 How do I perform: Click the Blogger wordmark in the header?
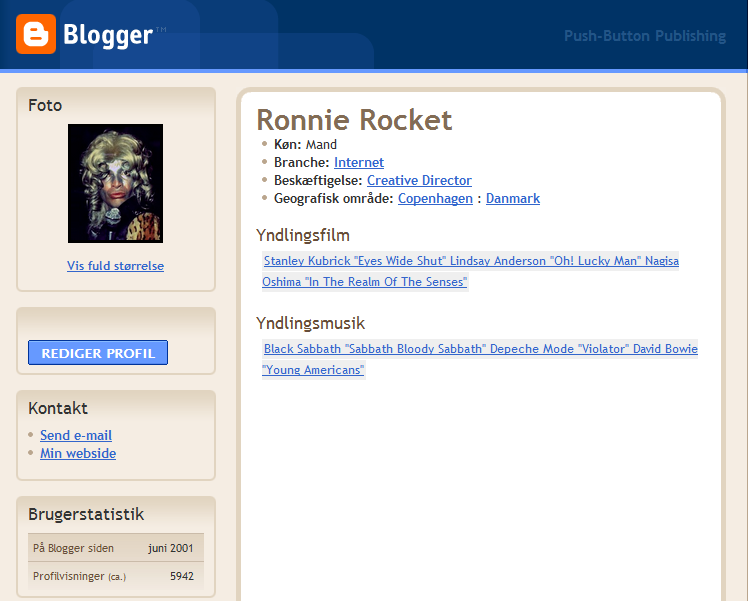108,36
